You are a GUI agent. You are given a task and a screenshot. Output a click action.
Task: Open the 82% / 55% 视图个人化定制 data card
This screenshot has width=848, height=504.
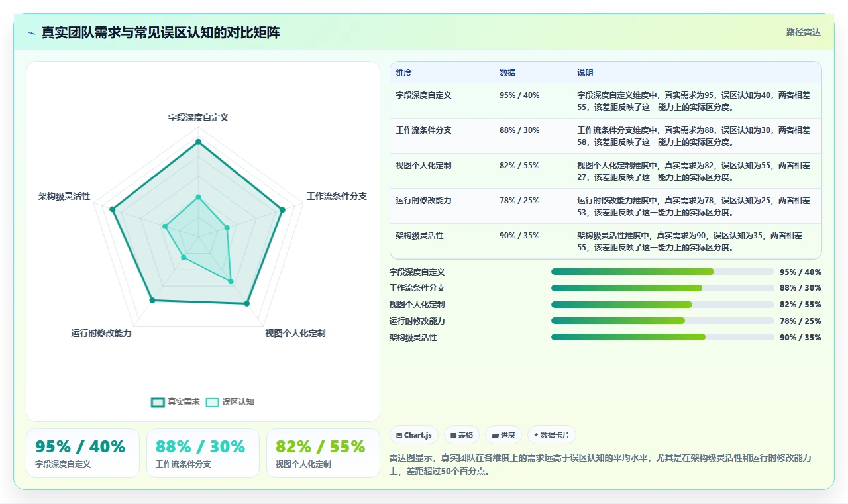pyautogui.click(x=323, y=453)
